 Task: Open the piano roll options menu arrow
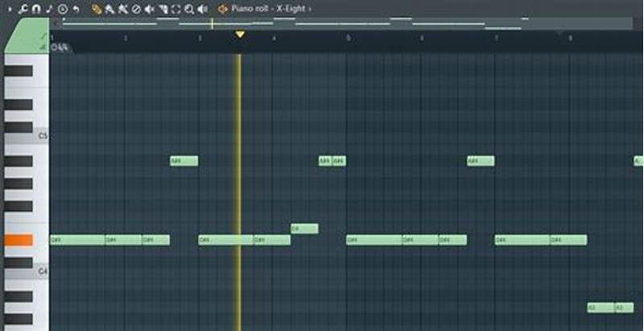10,9
